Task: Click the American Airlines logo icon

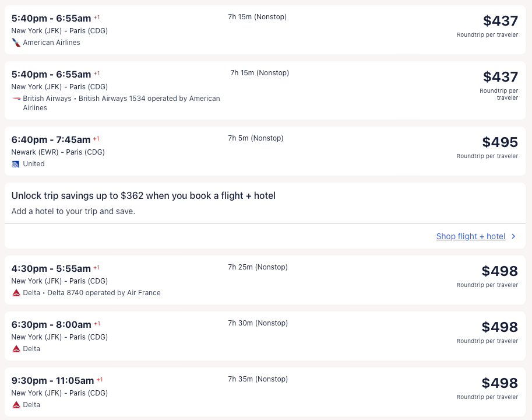Action: [16, 43]
